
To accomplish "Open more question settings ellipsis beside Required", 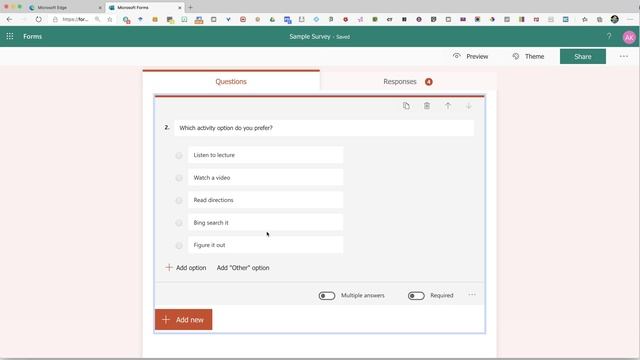I will [472, 295].
